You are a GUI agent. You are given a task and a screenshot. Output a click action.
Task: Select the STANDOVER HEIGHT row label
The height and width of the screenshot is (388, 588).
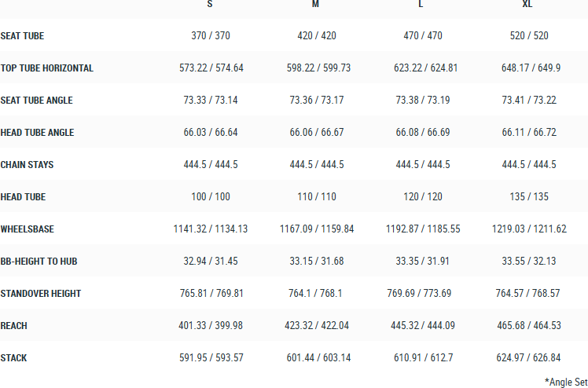click(41, 294)
